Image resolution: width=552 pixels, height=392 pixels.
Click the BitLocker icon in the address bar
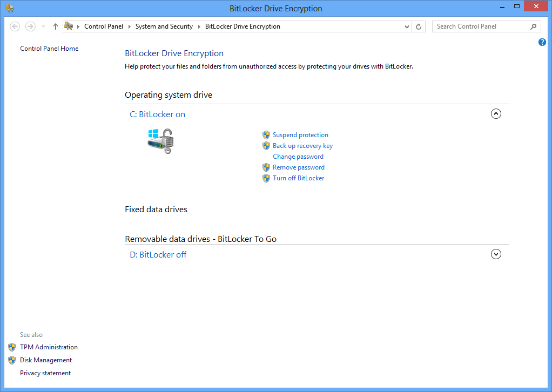pyautogui.click(x=69, y=26)
